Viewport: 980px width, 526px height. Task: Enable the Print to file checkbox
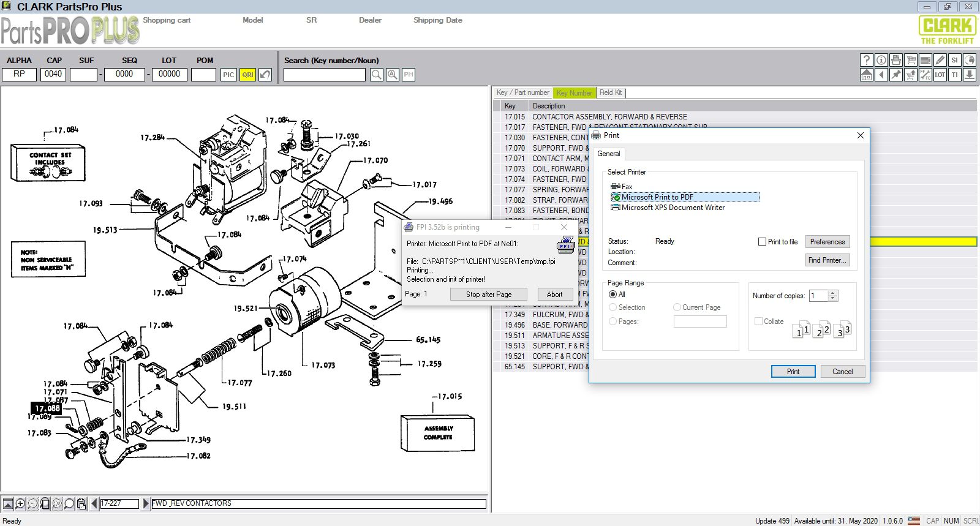tap(762, 242)
